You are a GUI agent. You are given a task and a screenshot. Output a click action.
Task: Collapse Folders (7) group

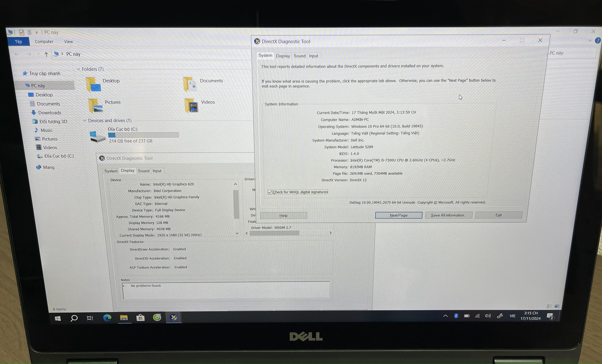click(x=78, y=69)
